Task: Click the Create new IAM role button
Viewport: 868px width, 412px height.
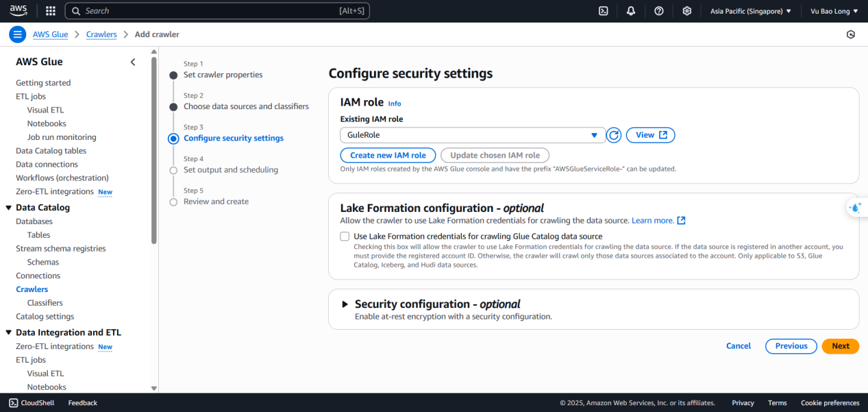Action: click(388, 156)
